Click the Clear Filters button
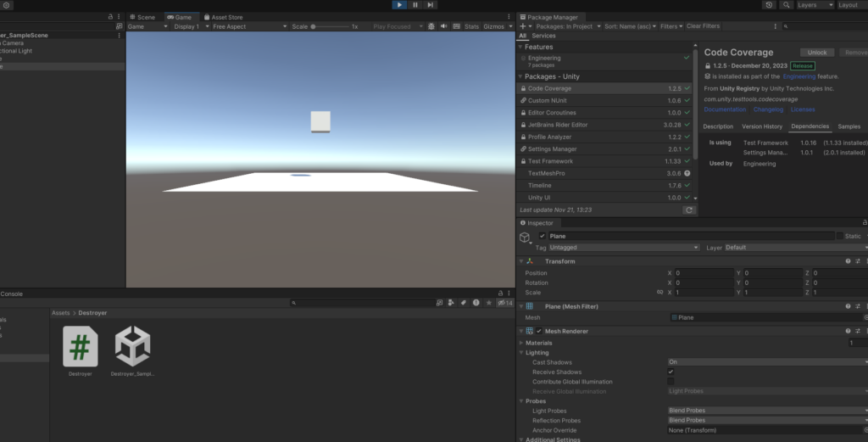The image size is (868, 442). click(x=703, y=26)
